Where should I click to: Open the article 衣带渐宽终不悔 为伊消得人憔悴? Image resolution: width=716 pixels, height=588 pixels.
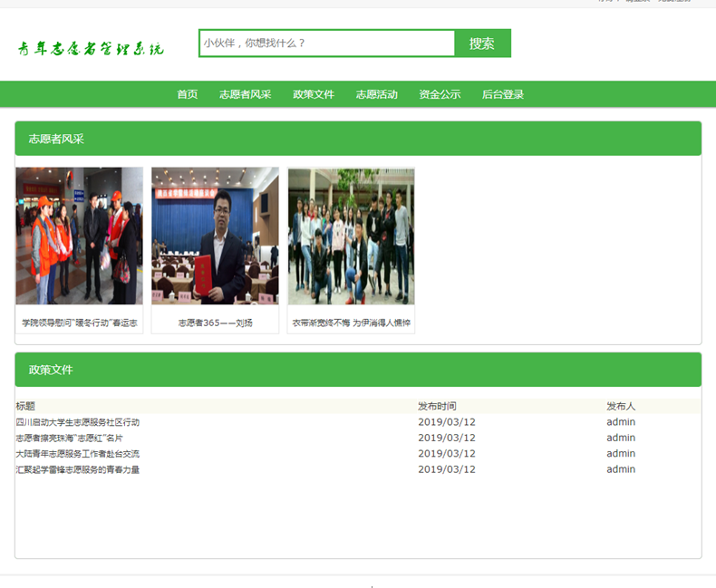351,323
